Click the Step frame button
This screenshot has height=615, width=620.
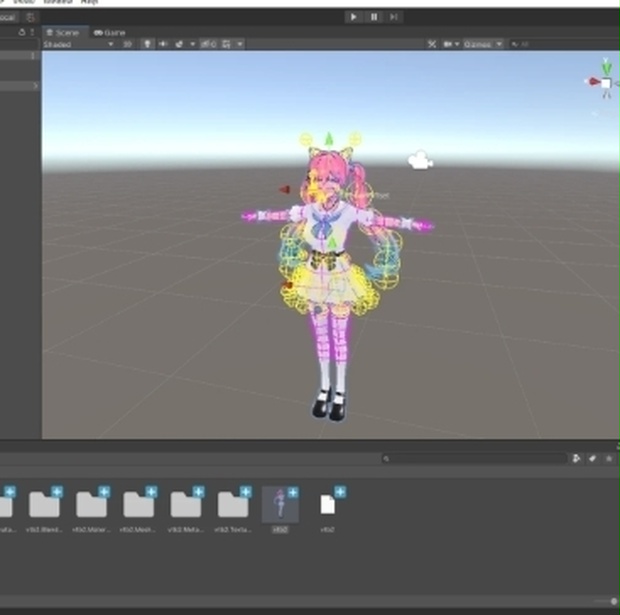(x=394, y=17)
